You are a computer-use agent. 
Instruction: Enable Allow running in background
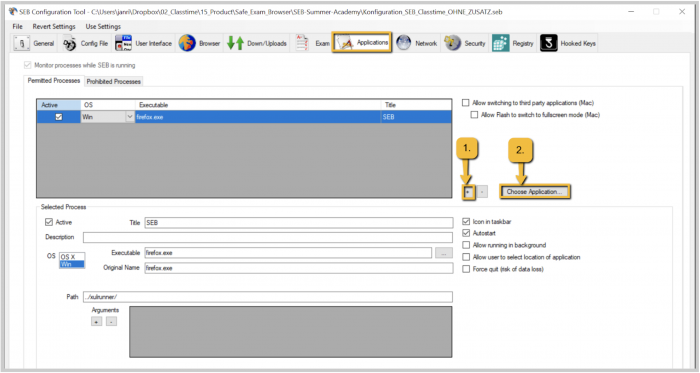(x=466, y=245)
